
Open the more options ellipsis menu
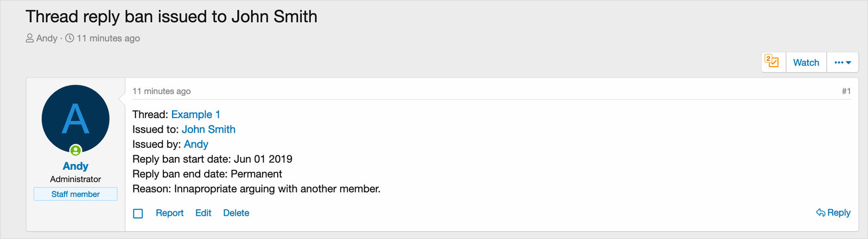843,62
